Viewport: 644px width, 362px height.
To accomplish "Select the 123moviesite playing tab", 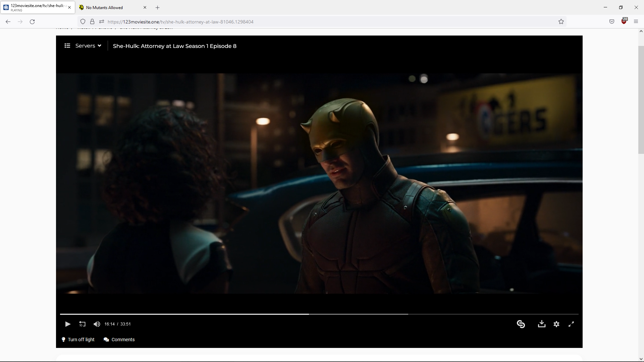I will coord(38,7).
